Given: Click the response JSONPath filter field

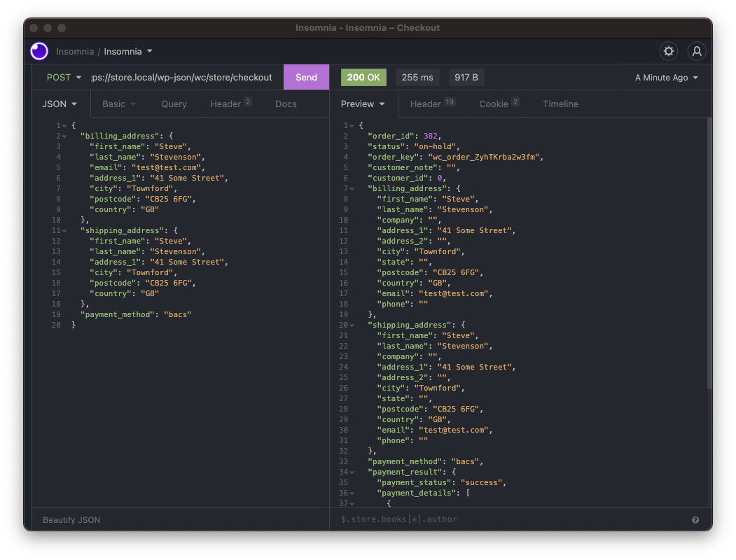Looking at the screenshot, I should (x=490, y=520).
